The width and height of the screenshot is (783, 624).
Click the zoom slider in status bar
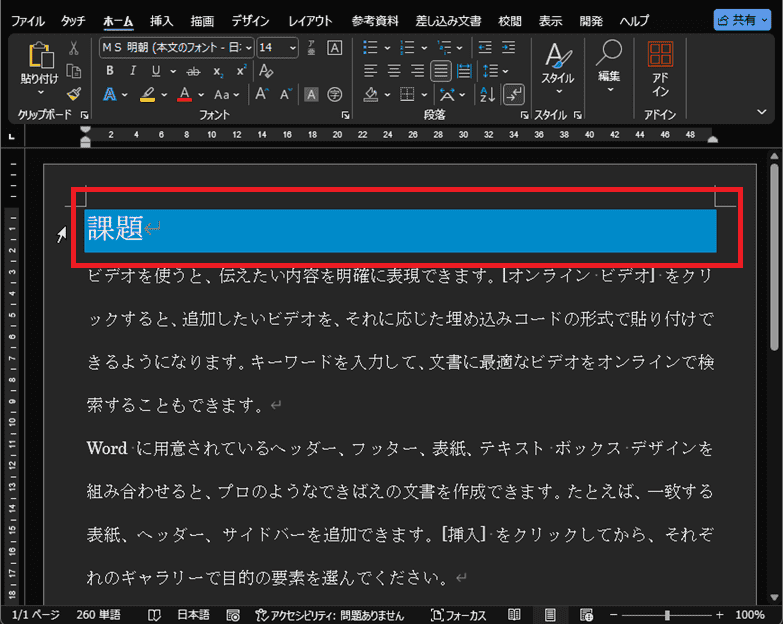(667, 615)
